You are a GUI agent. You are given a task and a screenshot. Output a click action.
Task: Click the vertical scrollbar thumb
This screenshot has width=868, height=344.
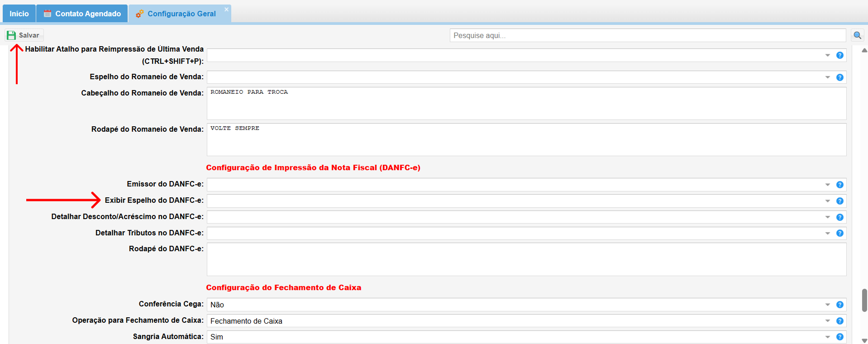pyautogui.click(x=864, y=300)
